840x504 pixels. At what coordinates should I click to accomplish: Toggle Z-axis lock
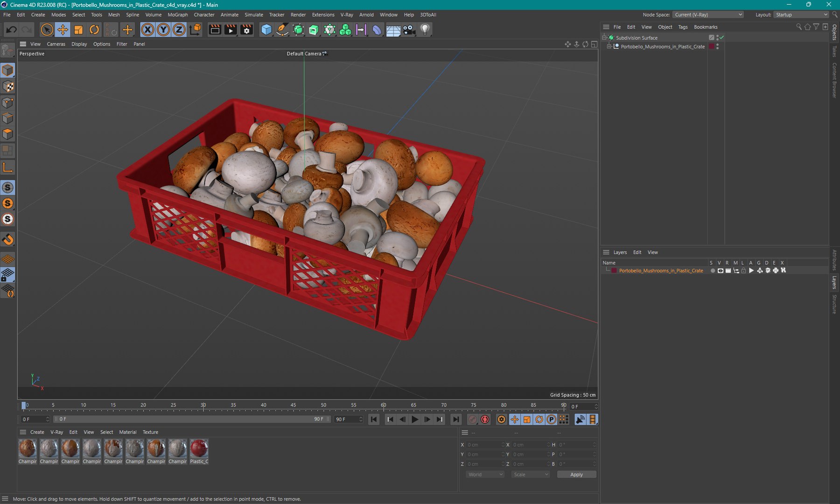click(x=179, y=30)
